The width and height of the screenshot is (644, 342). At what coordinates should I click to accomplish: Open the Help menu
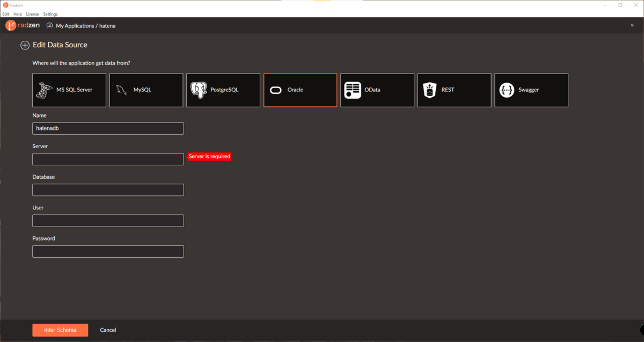(18, 14)
